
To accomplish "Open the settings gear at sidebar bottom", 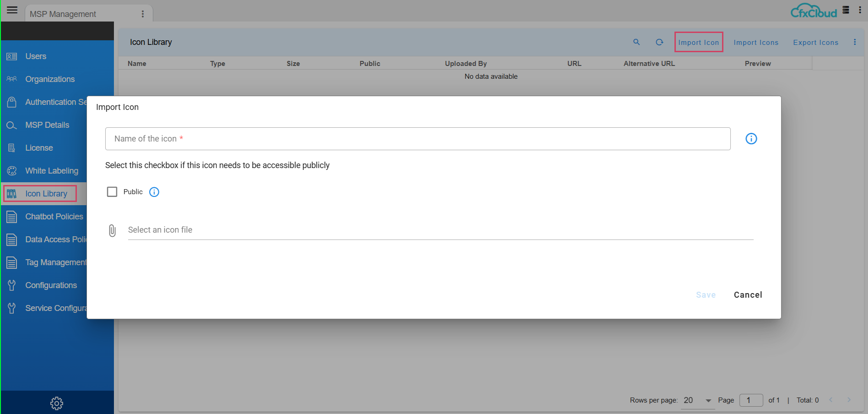I will (57, 403).
